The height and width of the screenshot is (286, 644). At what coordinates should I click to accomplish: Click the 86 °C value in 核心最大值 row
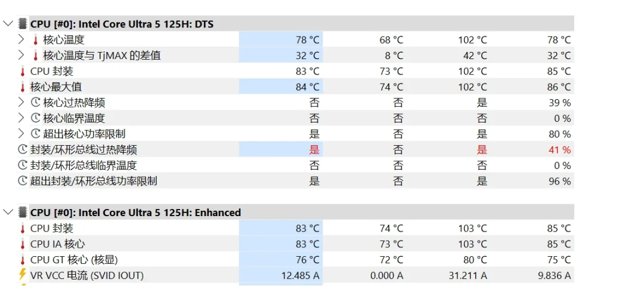coord(559,87)
